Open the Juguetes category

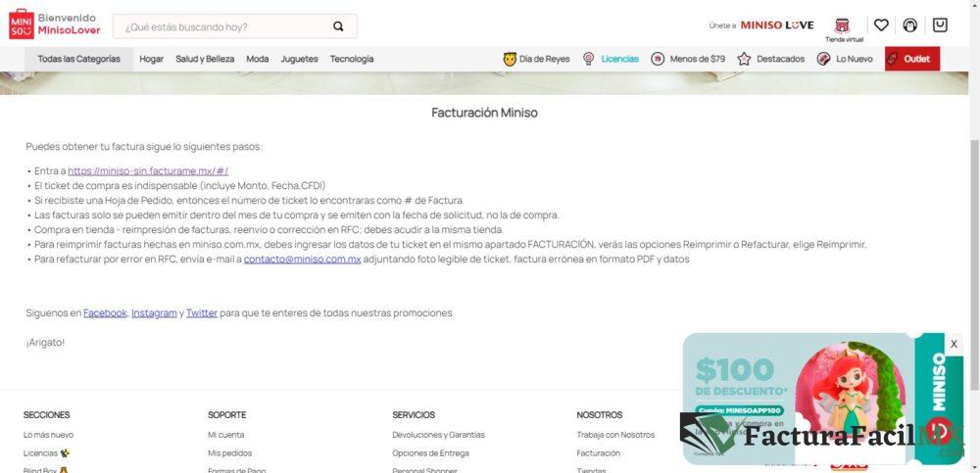(x=299, y=59)
